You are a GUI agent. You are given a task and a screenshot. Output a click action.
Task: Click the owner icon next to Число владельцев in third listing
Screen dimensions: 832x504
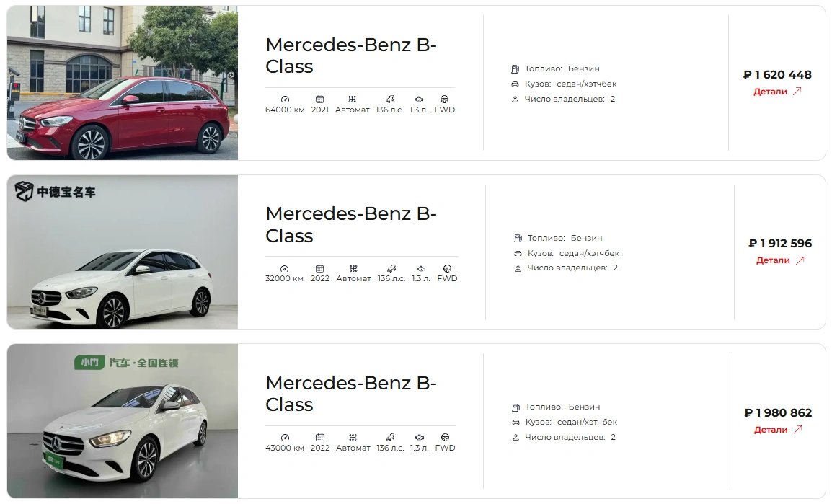click(515, 438)
